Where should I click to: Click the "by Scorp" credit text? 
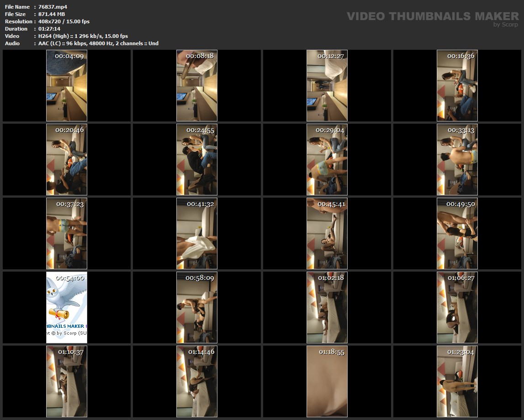pyautogui.click(x=505, y=25)
